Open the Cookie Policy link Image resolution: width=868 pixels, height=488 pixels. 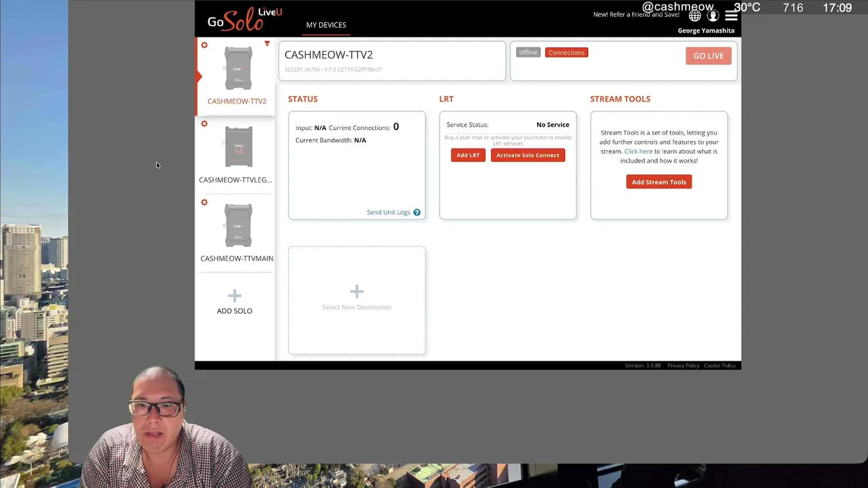click(x=719, y=365)
